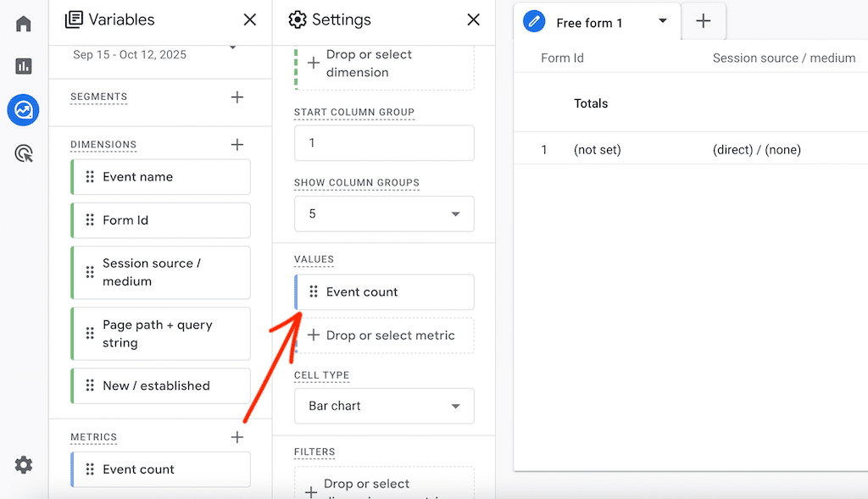Close the Variables panel
Viewport: 868px width, 499px height.
[x=250, y=19]
